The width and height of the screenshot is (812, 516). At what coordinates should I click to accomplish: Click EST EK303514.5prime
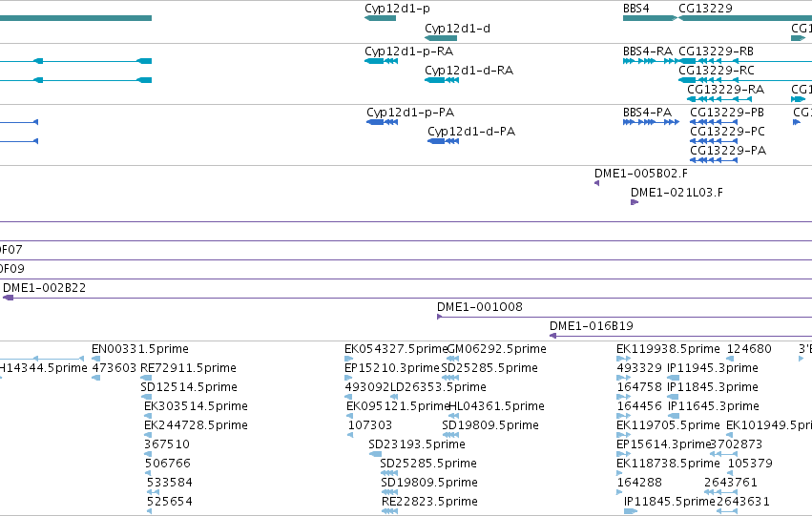tap(196, 406)
